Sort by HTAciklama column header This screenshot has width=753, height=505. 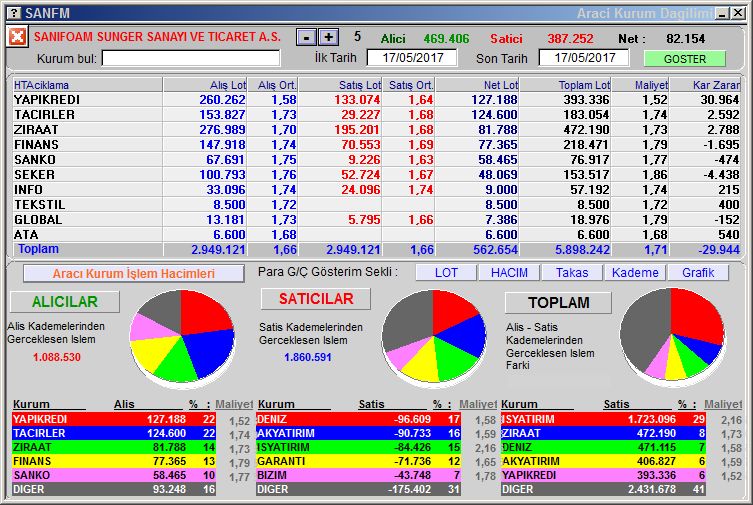[87, 85]
